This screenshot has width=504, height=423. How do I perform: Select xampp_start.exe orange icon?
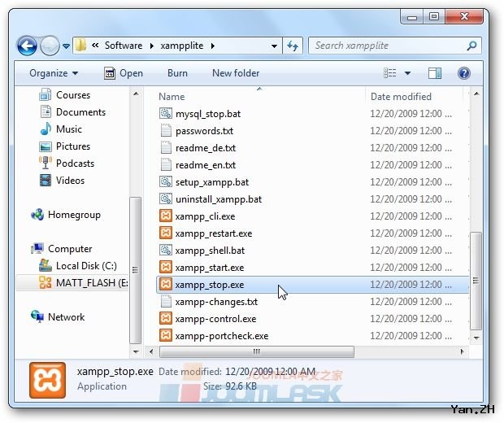[x=166, y=267]
